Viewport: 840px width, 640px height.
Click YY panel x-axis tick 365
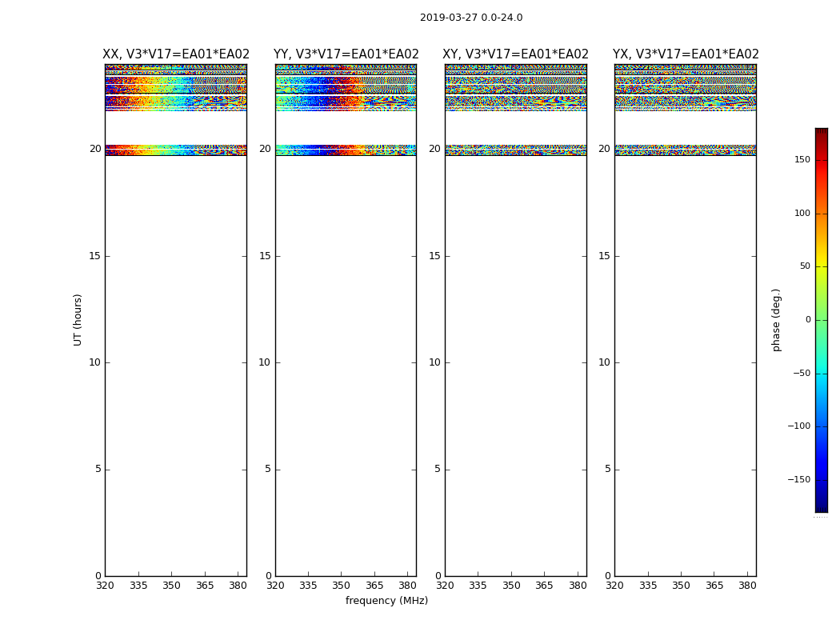pos(374,586)
